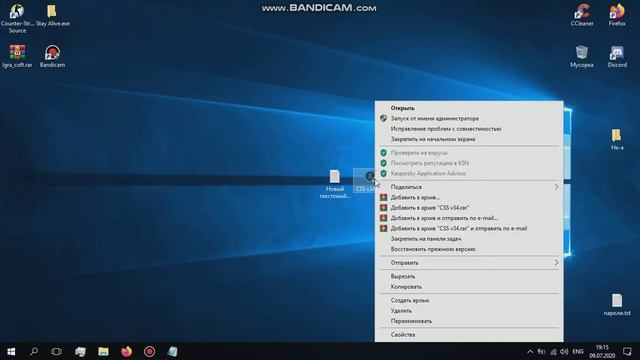Switch the ENG input language indicator
The width and height of the screenshot is (640, 360).
(578, 351)
